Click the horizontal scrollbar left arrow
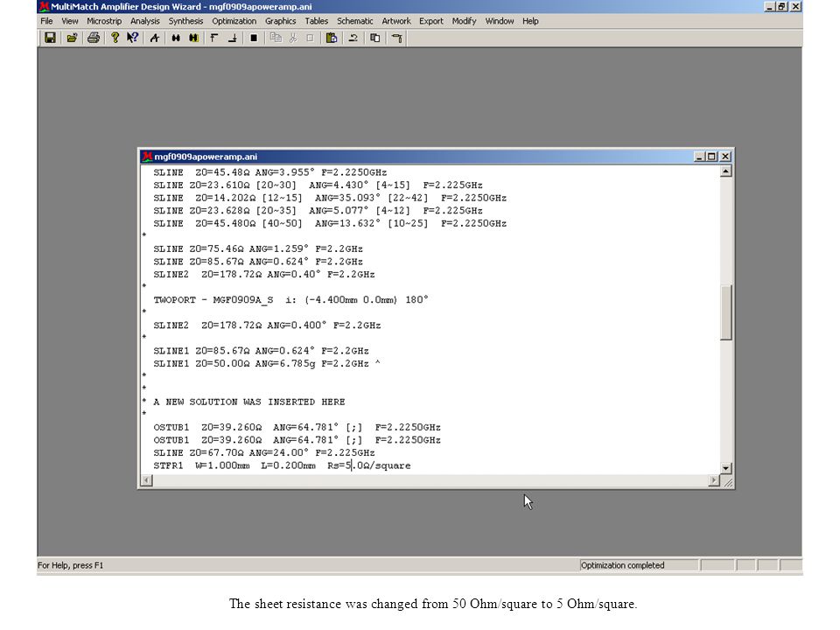 click(x=146, y=480)
